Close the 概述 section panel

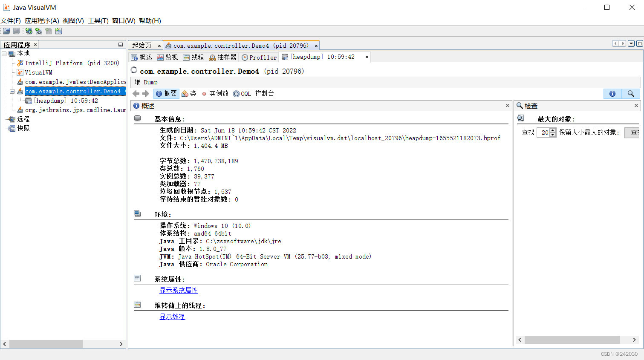click(508, 105)
